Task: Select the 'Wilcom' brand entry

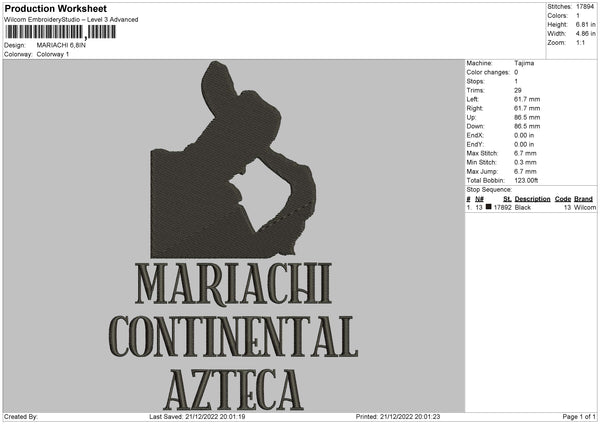Action: pyautogui.click(x=585, y=208)
